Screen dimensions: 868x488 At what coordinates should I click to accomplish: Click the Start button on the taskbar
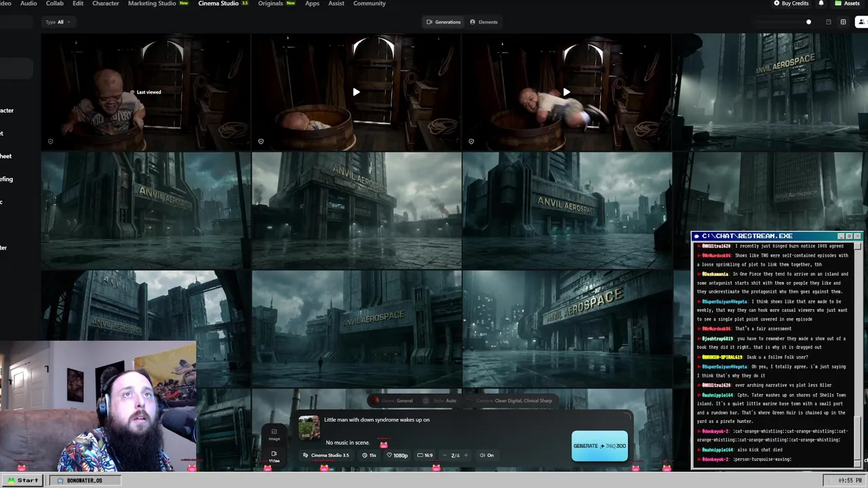[x=23, y=480]
